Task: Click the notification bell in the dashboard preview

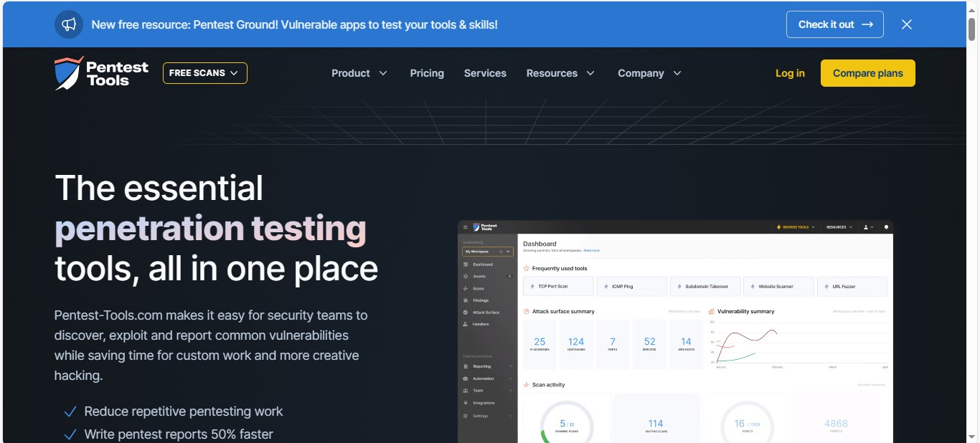Action: pos(886,227)
